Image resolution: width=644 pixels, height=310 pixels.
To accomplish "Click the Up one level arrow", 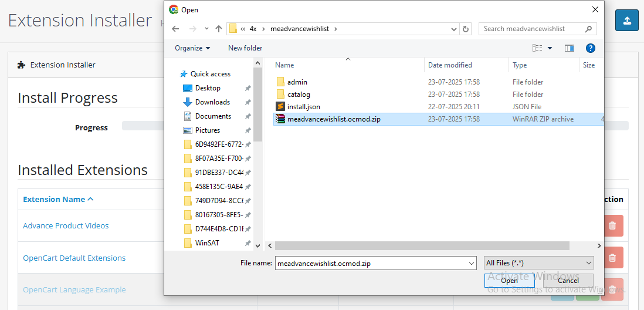I will (x=219, y=29).
